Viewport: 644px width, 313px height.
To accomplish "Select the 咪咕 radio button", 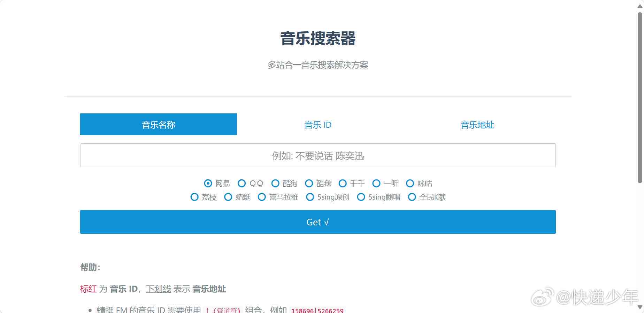I will 410,183.
